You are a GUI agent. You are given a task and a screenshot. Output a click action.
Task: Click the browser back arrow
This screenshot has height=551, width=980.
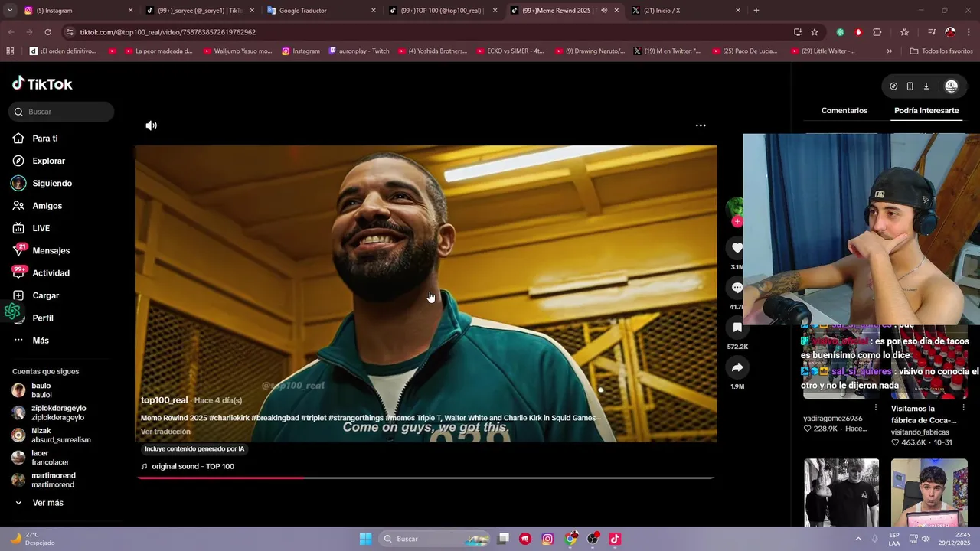pos(11,32)
